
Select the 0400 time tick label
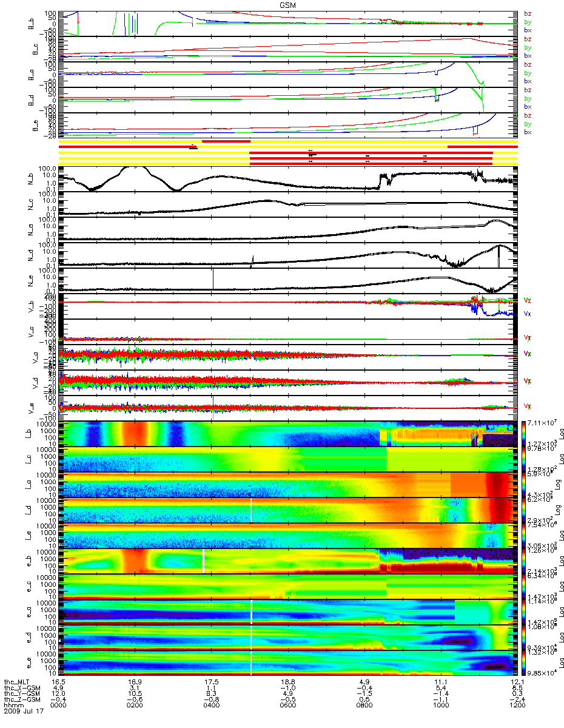[x=212, y=706]
